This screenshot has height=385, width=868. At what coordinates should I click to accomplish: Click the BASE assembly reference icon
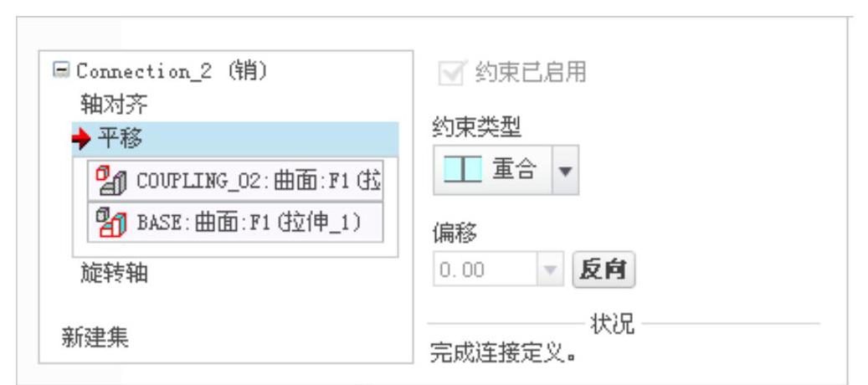(x=111, y=223)
